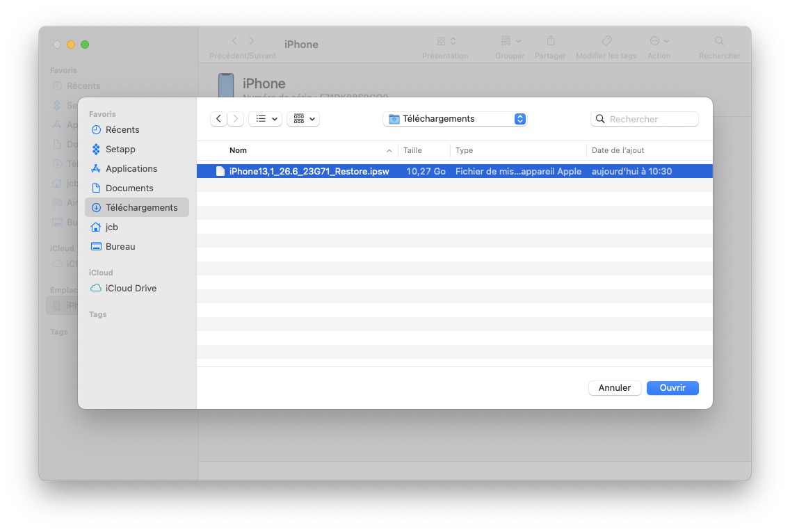Viewport: 790px width, 532px height.
Task: Click the magnifier icon in dialog search field
Action: tap(600, 119)
